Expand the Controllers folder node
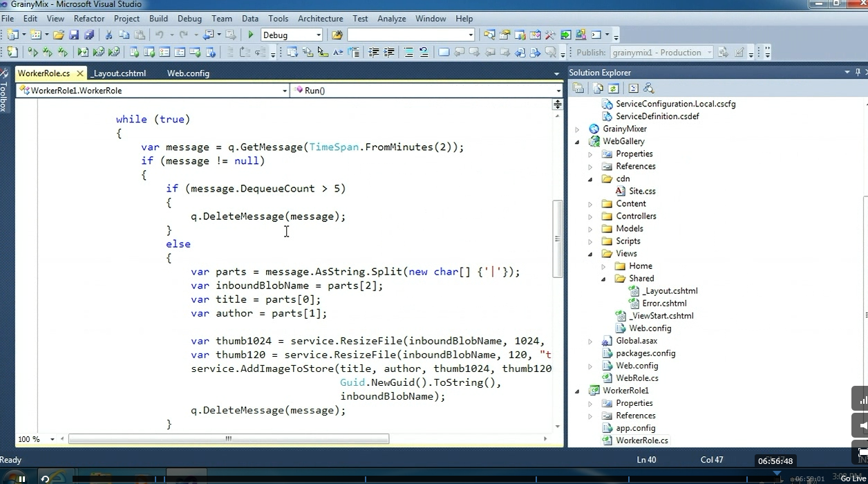The image size is (868, 484). coord(590,216)
